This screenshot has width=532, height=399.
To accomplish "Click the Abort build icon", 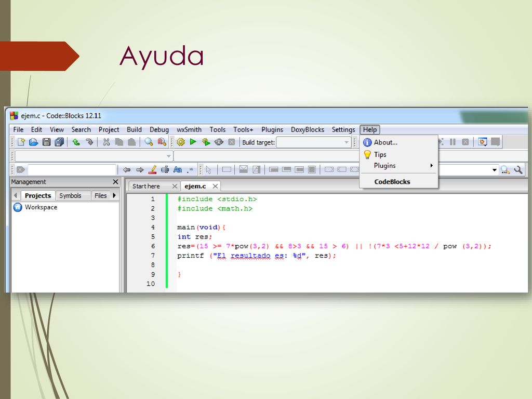I will click(231, 142).
